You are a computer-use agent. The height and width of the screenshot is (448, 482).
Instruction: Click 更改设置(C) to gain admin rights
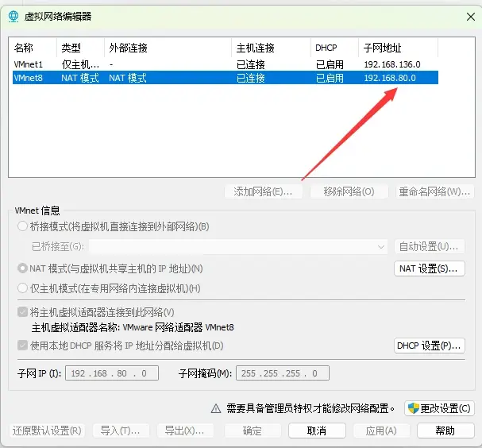pos(439,408)
